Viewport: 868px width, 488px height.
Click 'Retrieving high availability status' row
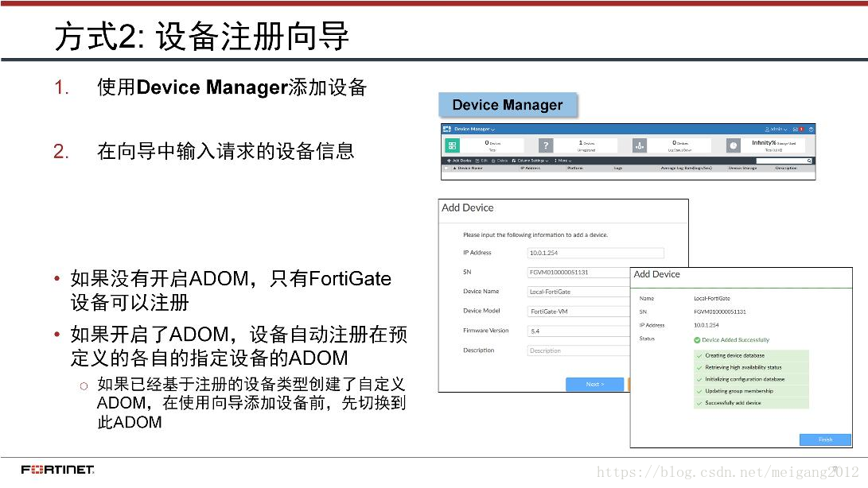(751, 367)
